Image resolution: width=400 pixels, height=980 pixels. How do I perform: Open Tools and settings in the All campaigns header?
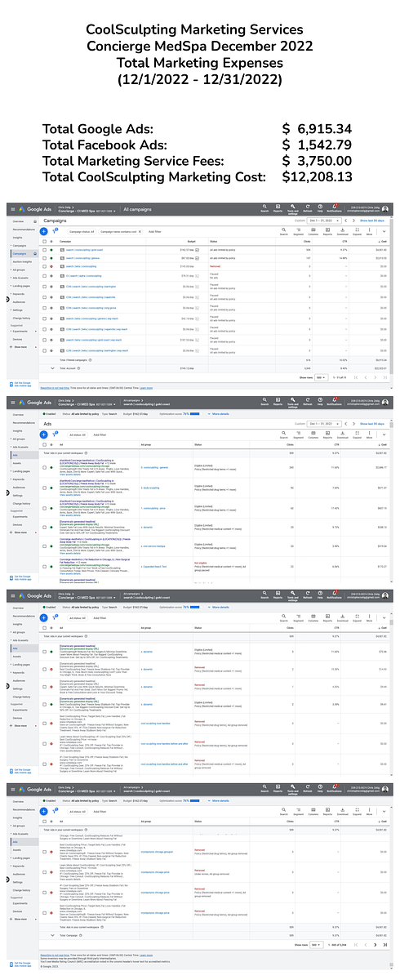tap(293, 209)
